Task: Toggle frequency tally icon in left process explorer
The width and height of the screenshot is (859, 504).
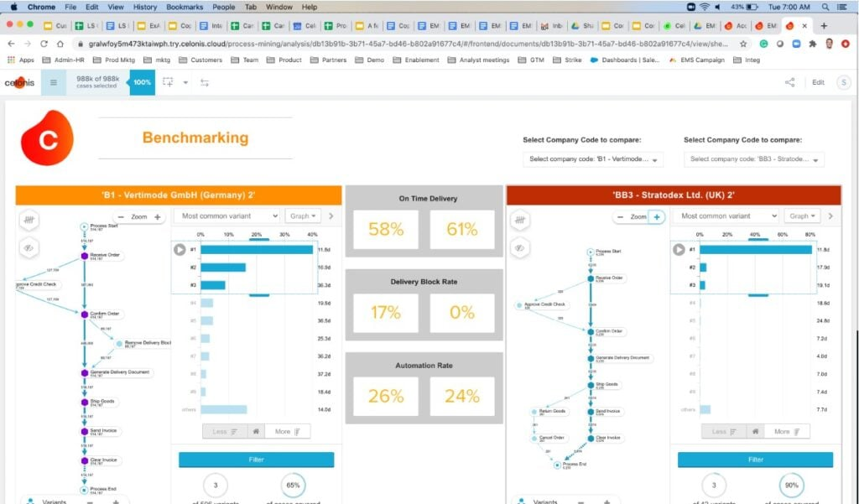Action: click(29, 220)
